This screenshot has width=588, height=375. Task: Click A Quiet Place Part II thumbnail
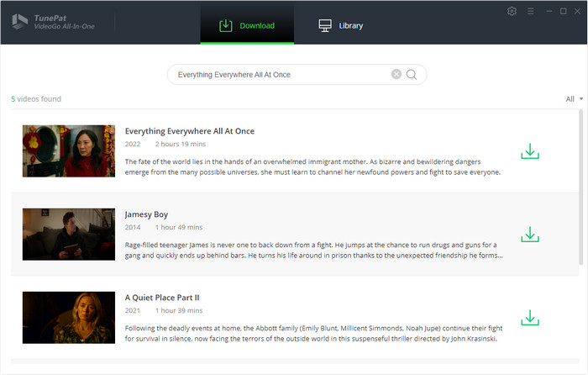pos(69,317)
